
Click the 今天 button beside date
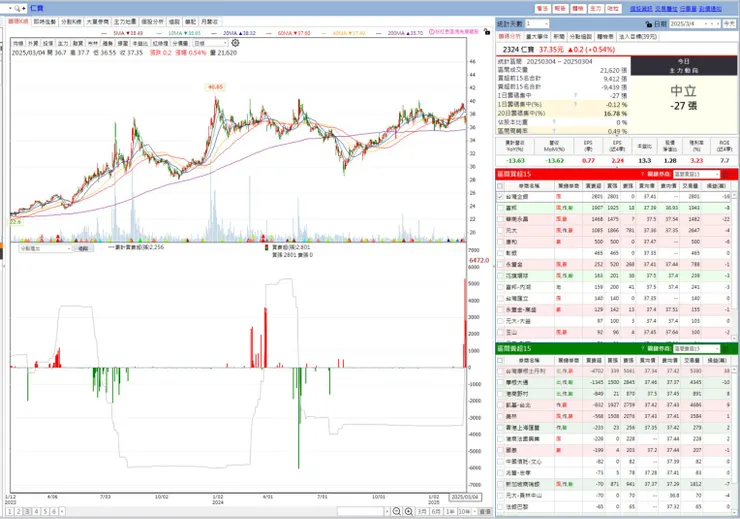[x=729, y=24]
